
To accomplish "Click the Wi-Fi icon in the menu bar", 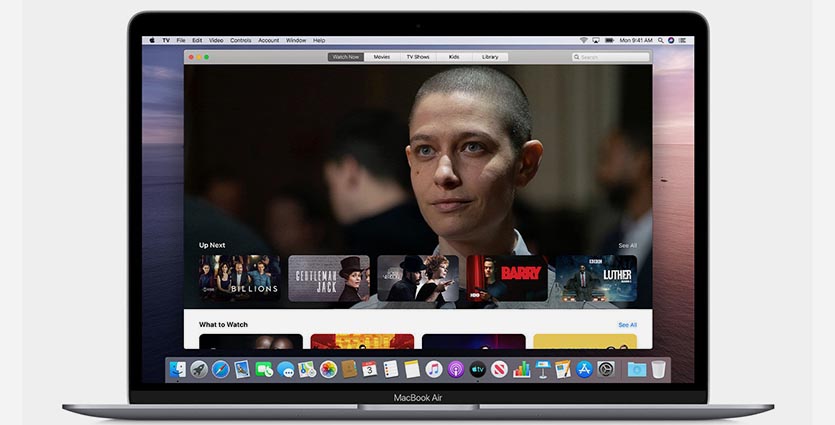I will coord(583,40).
